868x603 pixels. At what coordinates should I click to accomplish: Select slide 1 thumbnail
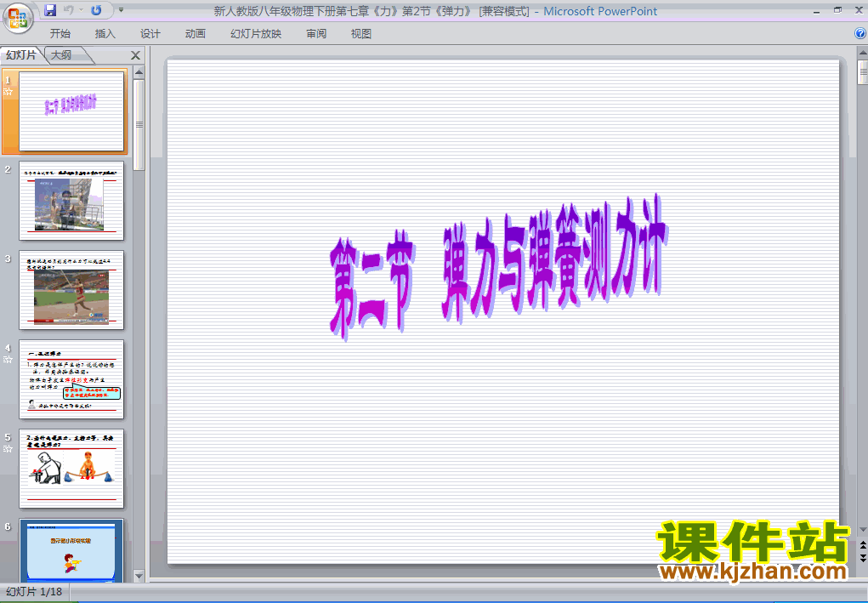[x=71, y=111]
